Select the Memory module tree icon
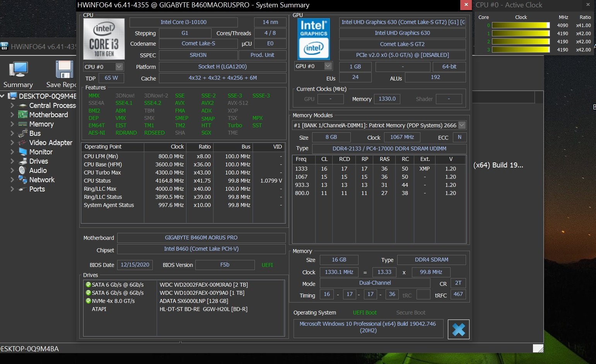This screenshot has width=596, height=364. click(23, 124)
